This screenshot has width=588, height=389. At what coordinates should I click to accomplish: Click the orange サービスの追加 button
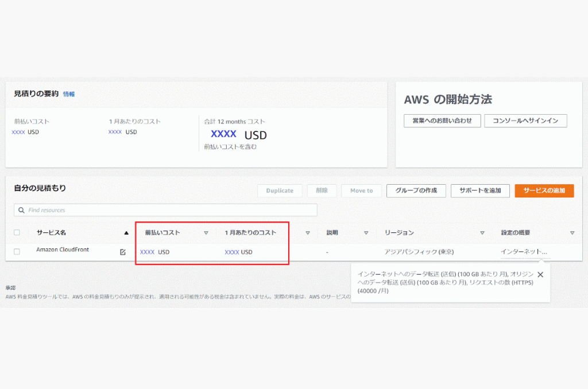tap(544, 190)
